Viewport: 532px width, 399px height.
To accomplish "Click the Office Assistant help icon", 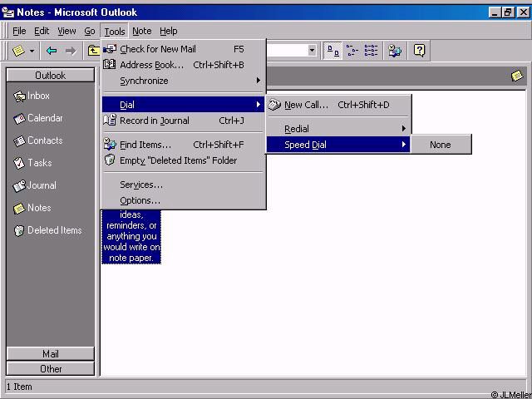I will pyautogui.click(x=420, y=51).
